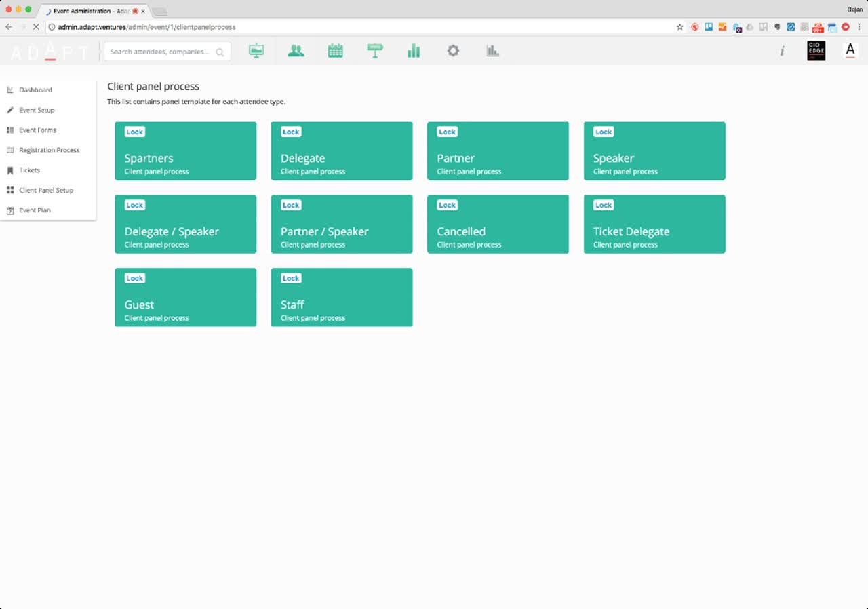Screen dimensions: 868x609
Task: Open the Spartners panel card
Action: click(186, 151)
